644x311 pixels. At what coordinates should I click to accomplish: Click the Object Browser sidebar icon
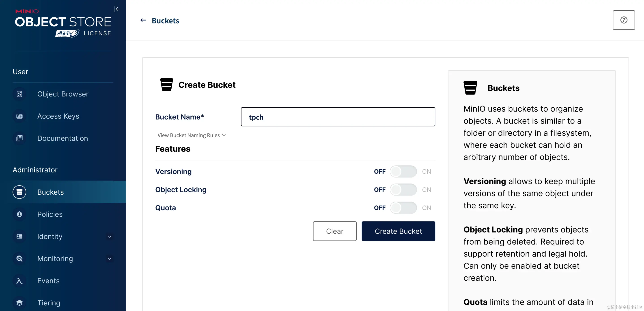point(19,94)
